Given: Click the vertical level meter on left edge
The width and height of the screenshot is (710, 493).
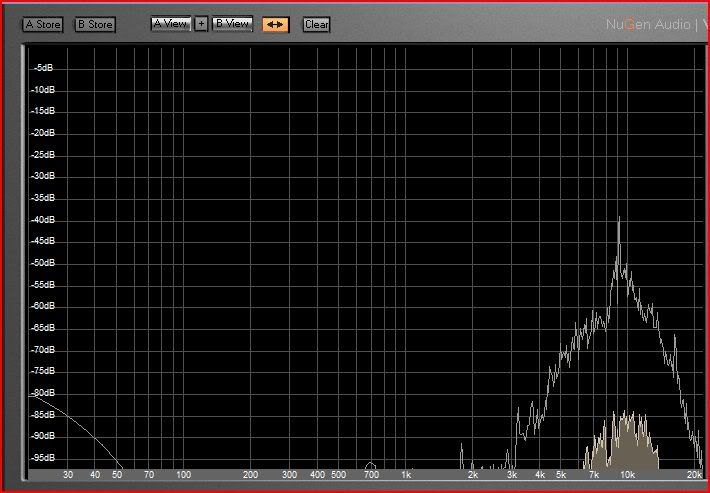Looking at the screenshot, I should [x=25, y=260].
